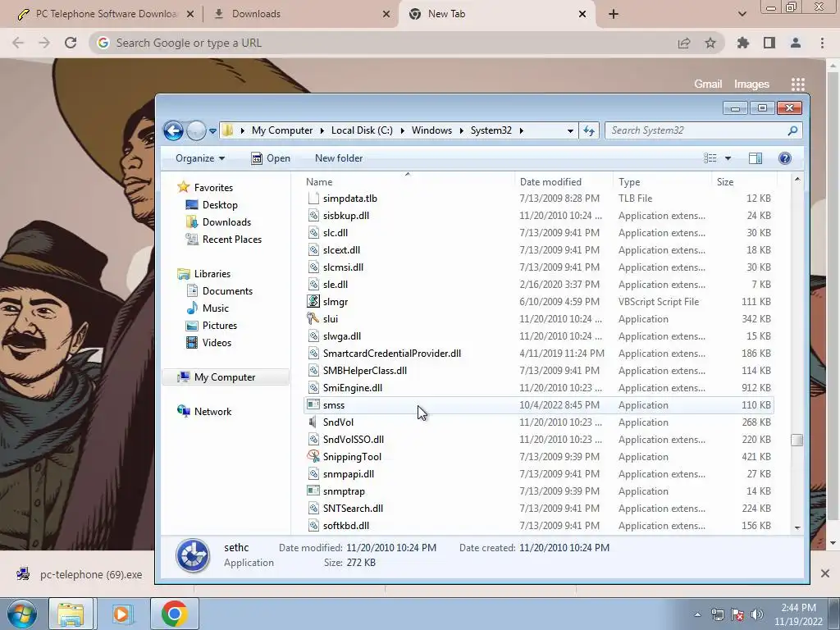840x630 pixels.
Task: Select the slui application
Action: point(538,319)
